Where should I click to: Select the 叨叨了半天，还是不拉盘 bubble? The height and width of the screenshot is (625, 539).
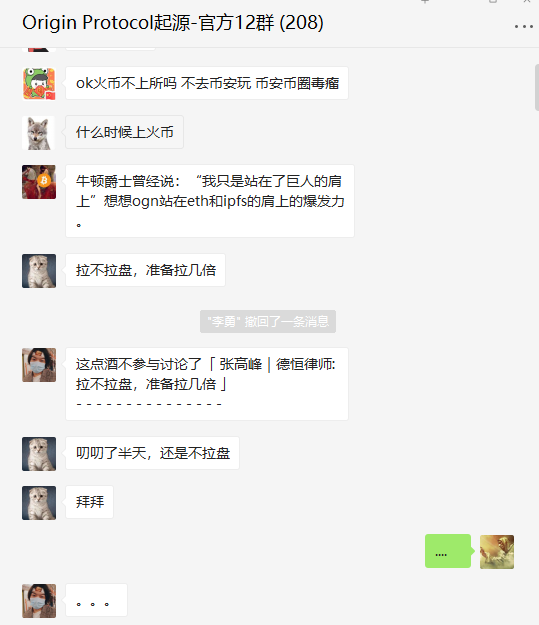[152, 453]
